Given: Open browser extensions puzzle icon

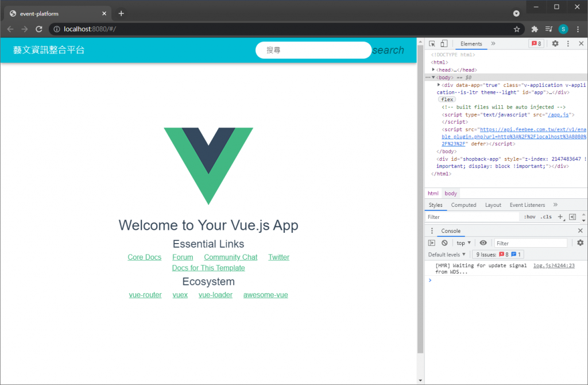Looking at the screenshot, I should pos(535,29).
